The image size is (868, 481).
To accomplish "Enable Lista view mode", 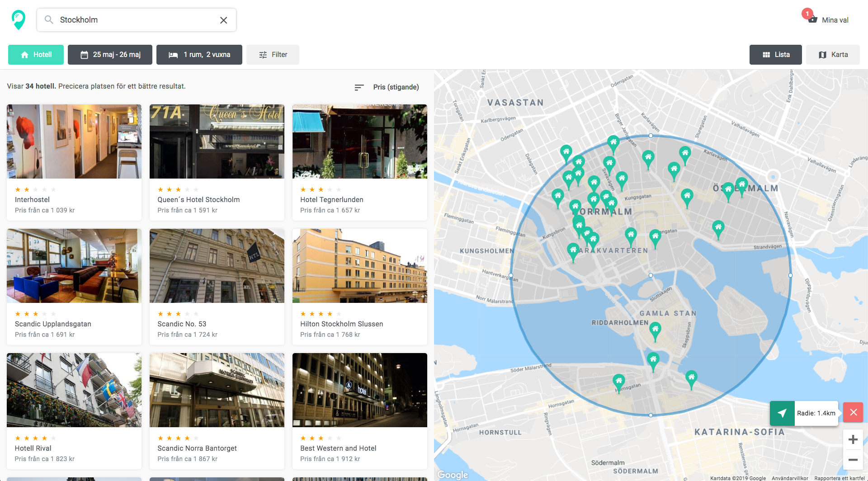I will [775, 54].
